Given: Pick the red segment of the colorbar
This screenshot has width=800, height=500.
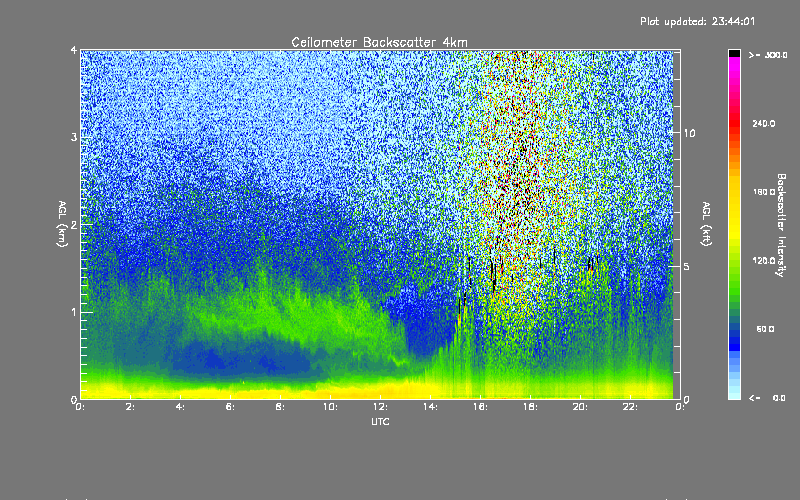Looking at the screenshot, I should pos(734,125).
